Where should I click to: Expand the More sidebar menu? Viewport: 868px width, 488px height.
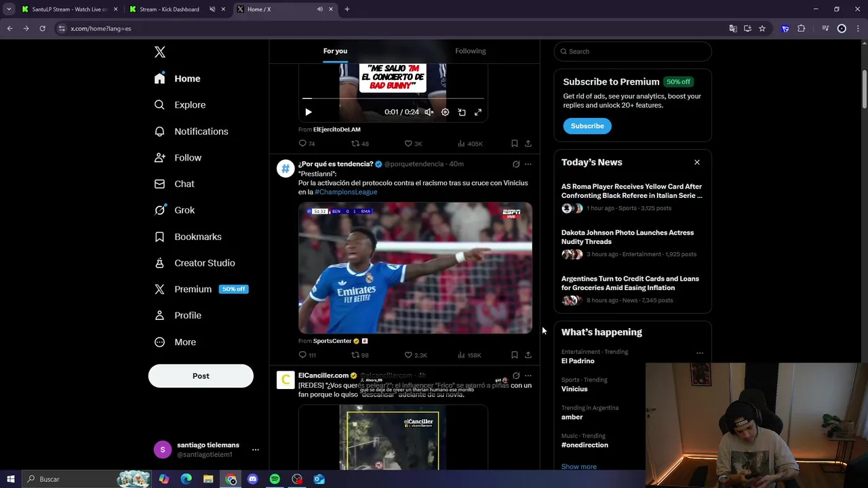tap(176, 342)
